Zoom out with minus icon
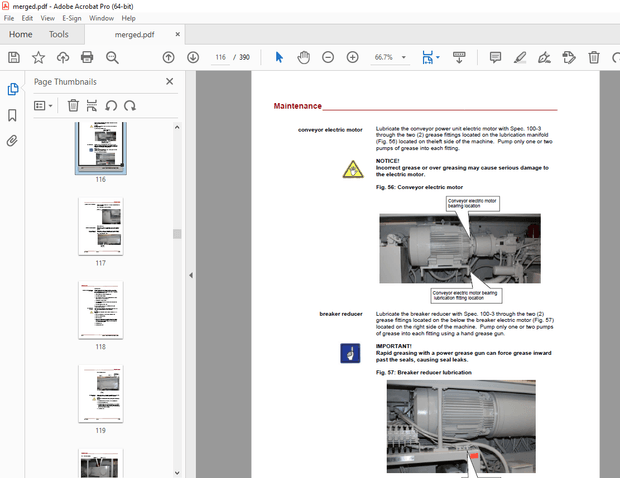Screen dimensions: 620x478 [x=328, y=57]
